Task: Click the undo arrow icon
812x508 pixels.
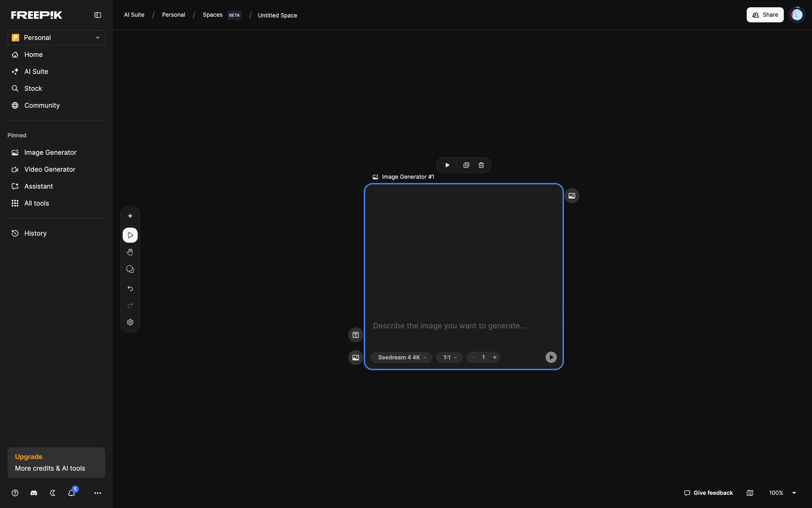Action: [x=130, y=289]
